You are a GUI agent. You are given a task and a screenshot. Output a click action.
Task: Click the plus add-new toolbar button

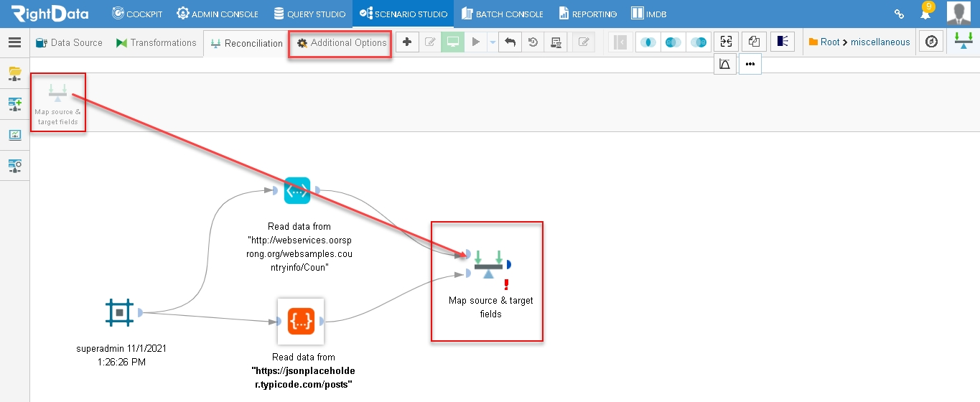[x=407, y=42]
